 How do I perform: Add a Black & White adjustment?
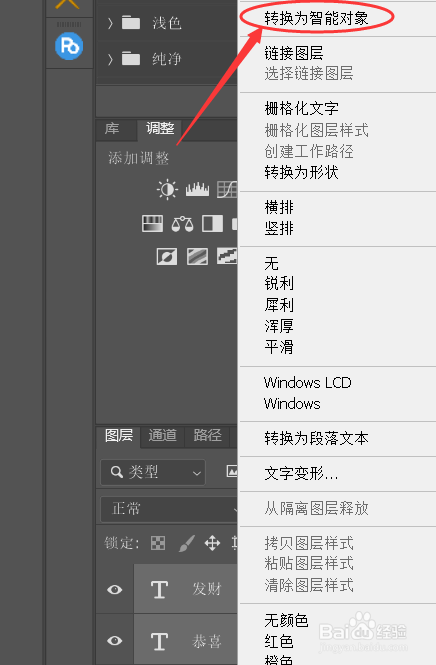tap(212, 224)
